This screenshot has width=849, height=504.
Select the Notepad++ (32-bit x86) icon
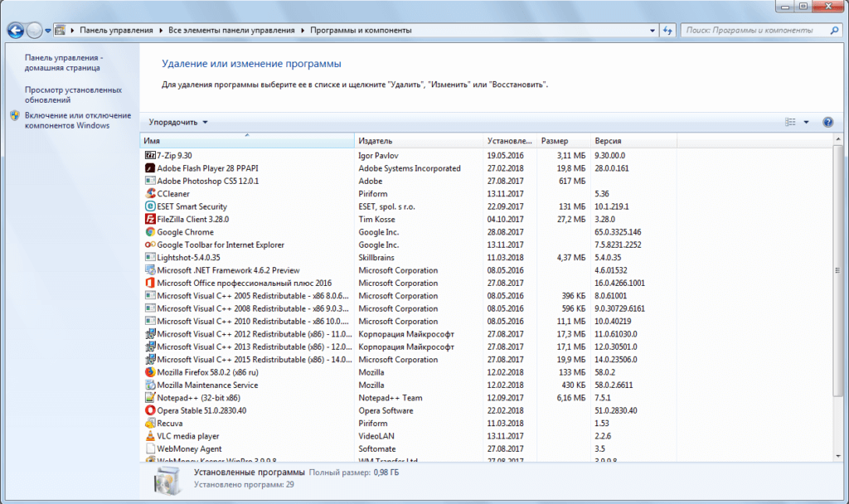point(150,398)
